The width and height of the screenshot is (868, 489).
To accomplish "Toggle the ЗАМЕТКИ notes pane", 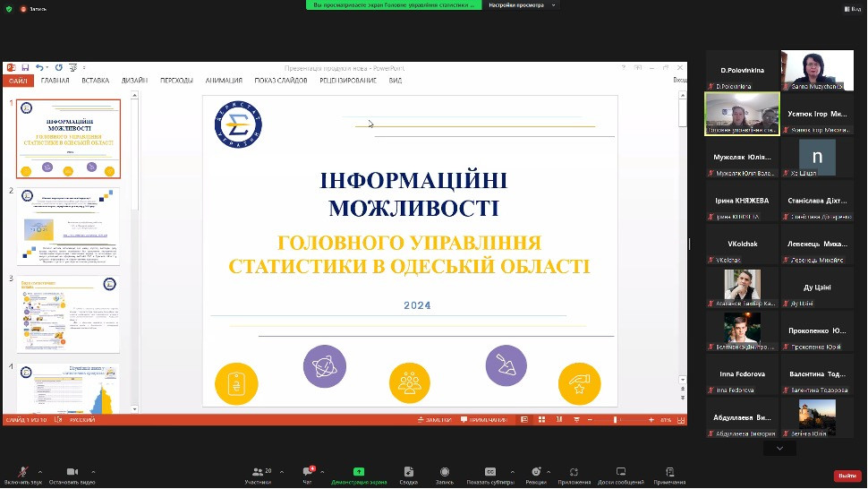I will 435,420.
